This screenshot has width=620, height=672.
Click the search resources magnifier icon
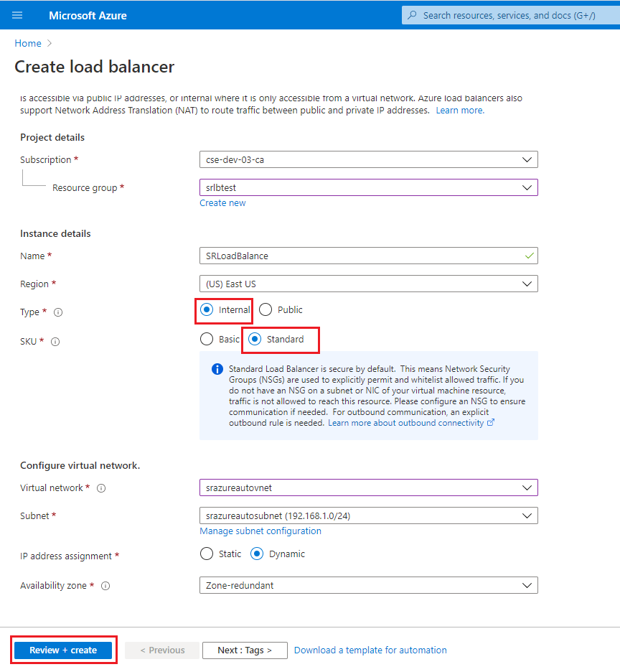click(413, 14)
